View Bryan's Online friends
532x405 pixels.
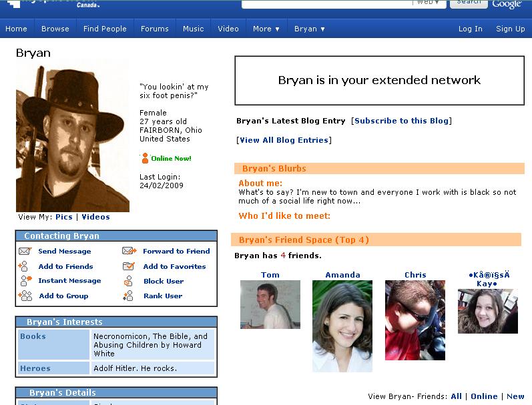point(484,396)
